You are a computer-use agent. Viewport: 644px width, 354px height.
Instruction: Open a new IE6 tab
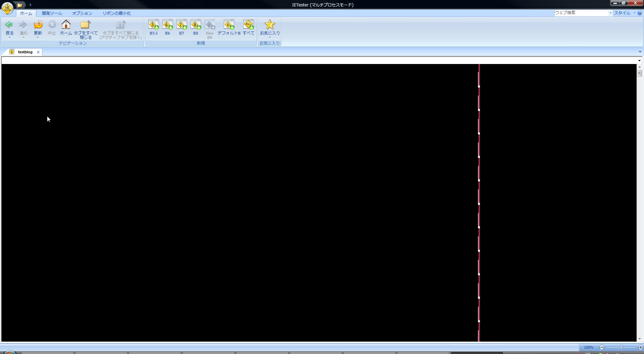click(x=167, y=27)
